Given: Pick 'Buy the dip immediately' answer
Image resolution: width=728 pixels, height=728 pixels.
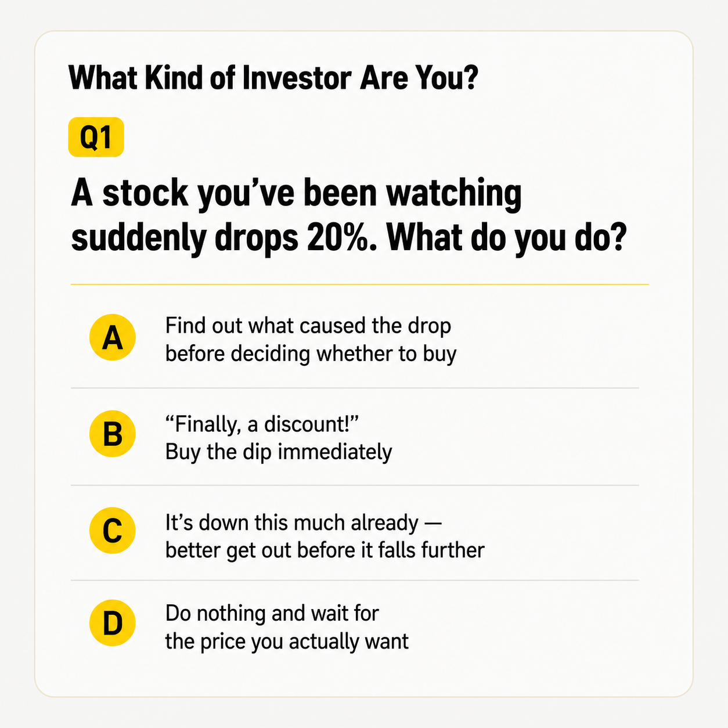Looking at the screenshot, I should coord(279,452).
